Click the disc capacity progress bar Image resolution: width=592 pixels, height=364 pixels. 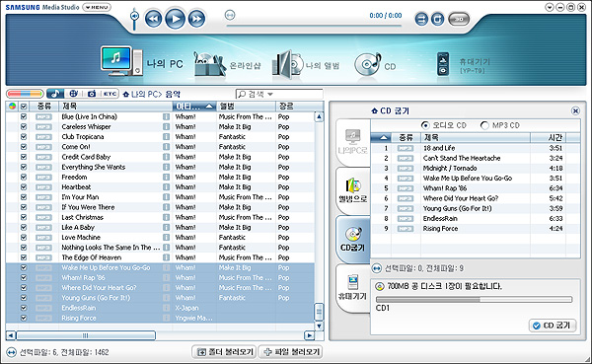point(475,299)
